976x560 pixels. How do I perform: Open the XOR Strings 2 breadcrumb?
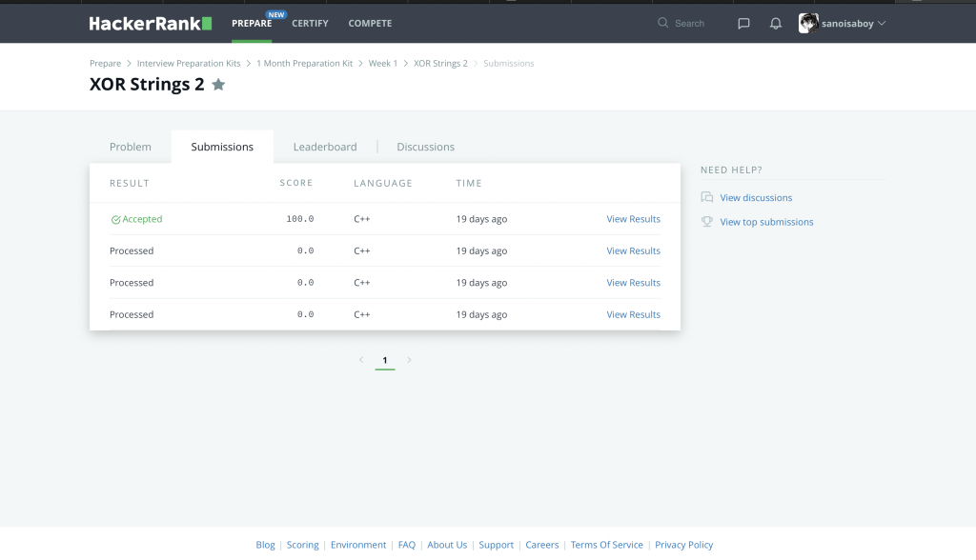440,64
